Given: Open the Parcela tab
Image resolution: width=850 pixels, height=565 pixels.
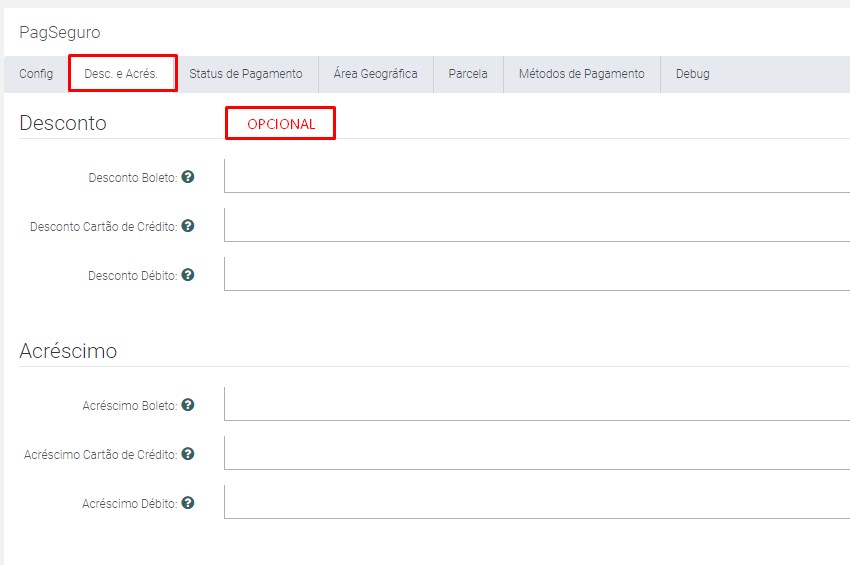Looking at the screenshot, I should [x=468, y=74].
